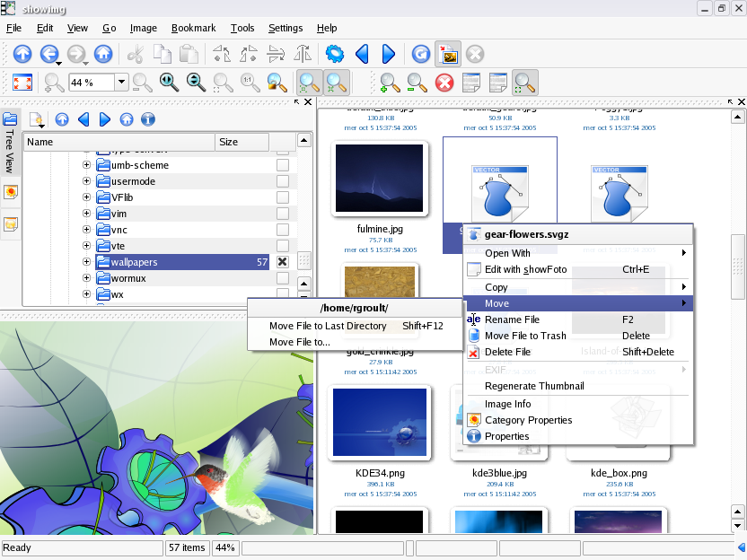The width and height of the screenshot is (747, 560).
Task: Click the Reload circular arrow icon
Action: point(421,54)
